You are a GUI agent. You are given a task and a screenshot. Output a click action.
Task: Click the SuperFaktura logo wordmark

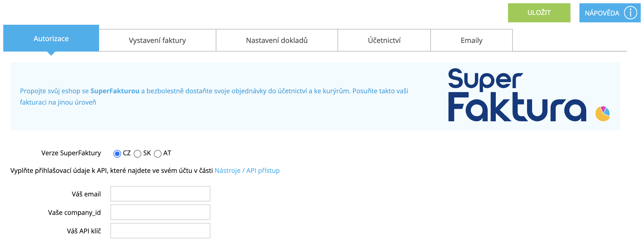(x=517, y=95)
